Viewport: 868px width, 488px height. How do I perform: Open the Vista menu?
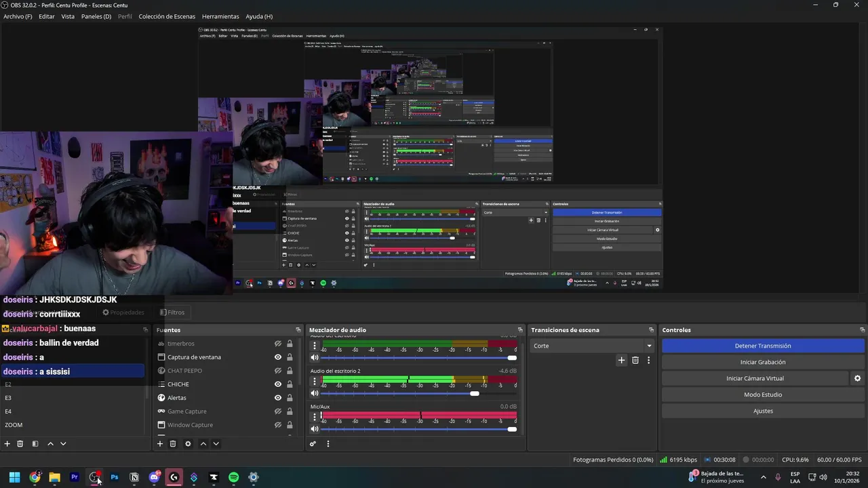coord(68,16)
